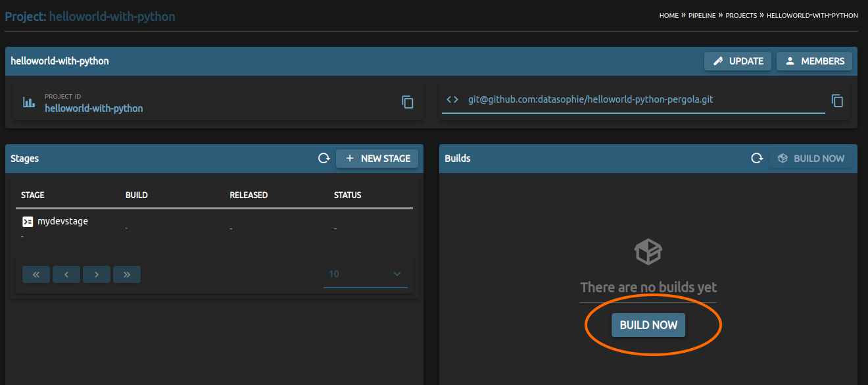The image size is (868, 385).
Task: Copy the git repository URL
Action: pyautogui.click(x=837, y=101)
